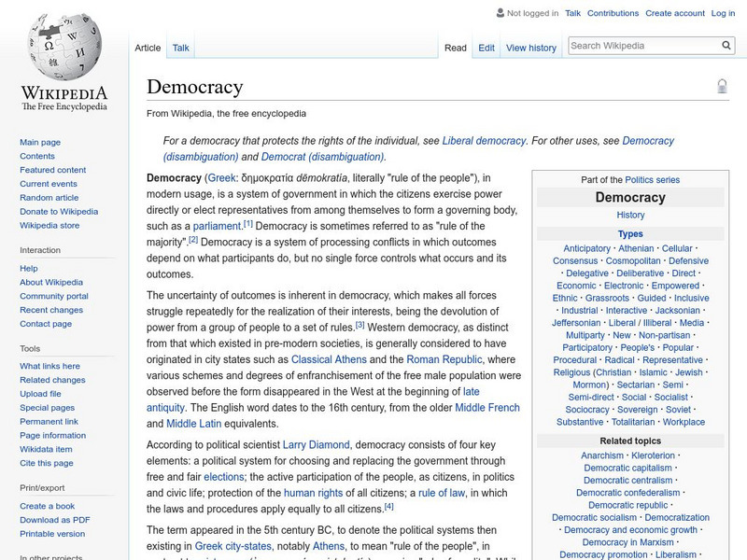Open the human rights link
Viewport: 747px width, 560px height.
pos(313,493)
